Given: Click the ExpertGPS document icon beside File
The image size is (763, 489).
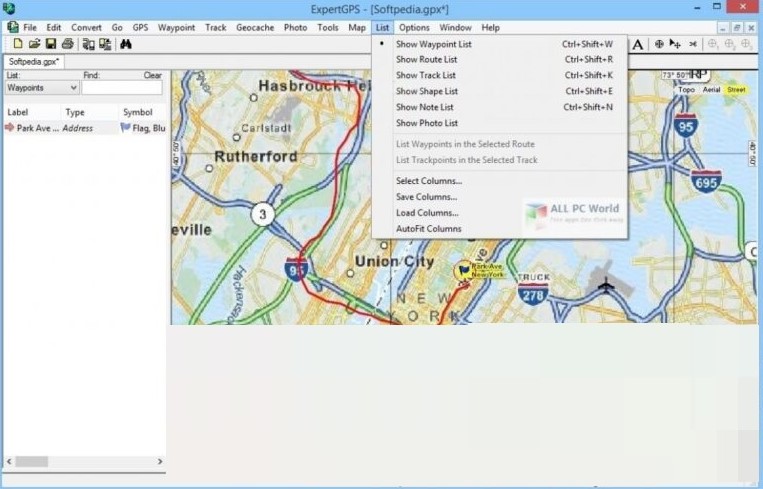Looking at the screenshot, I should point(13,27).
